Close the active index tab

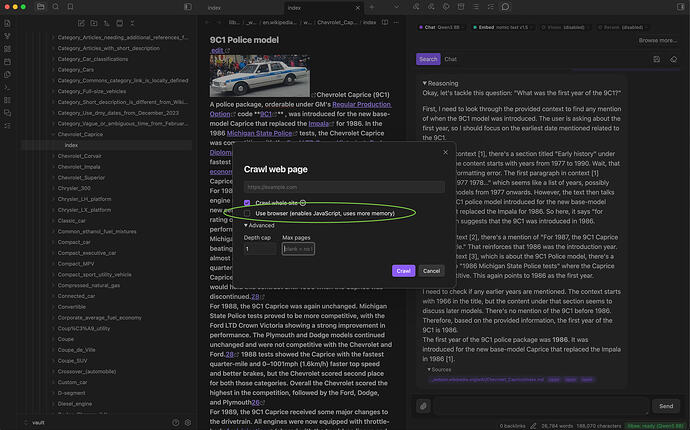[x=357, y=7]
